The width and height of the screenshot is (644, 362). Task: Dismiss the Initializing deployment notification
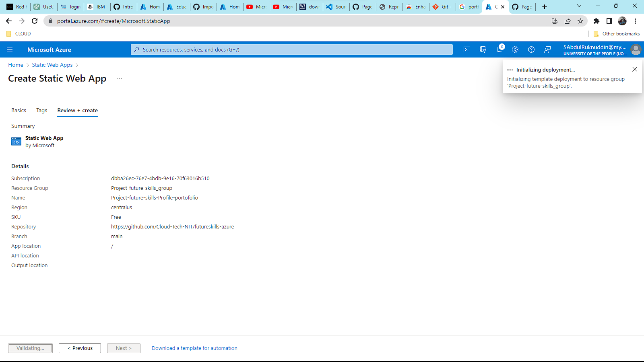(x=635, y=69)
